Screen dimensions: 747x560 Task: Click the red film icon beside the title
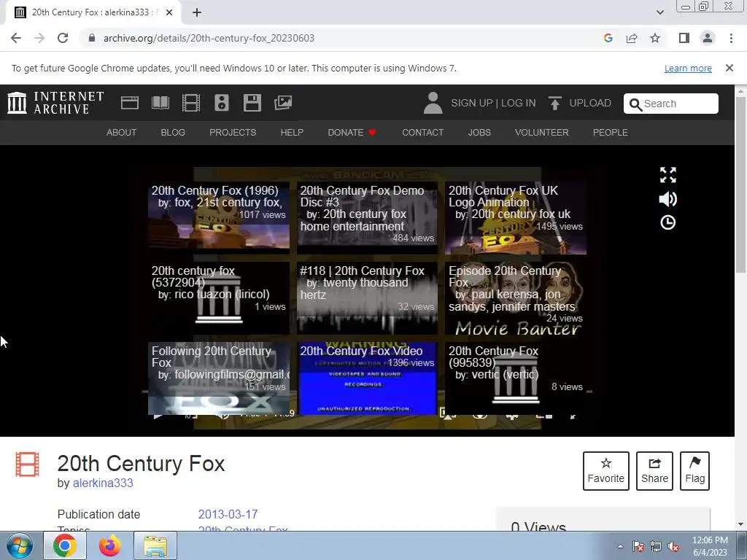(27, 464)
